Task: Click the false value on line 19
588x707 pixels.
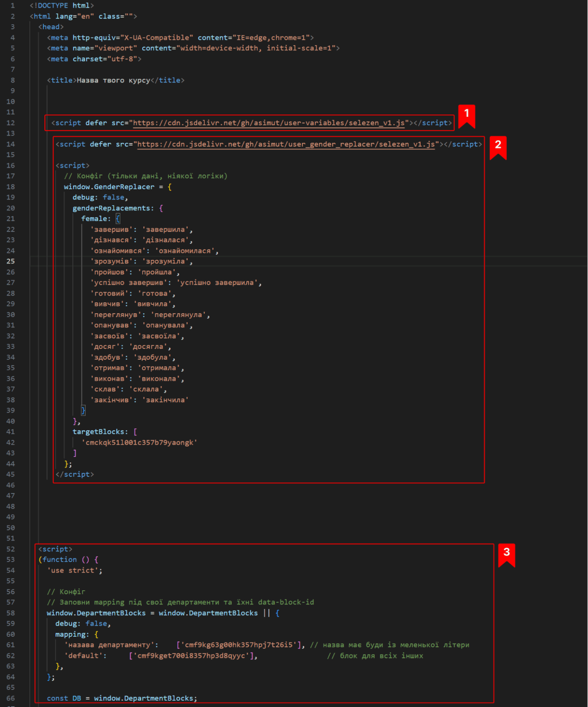Action: 113,197
